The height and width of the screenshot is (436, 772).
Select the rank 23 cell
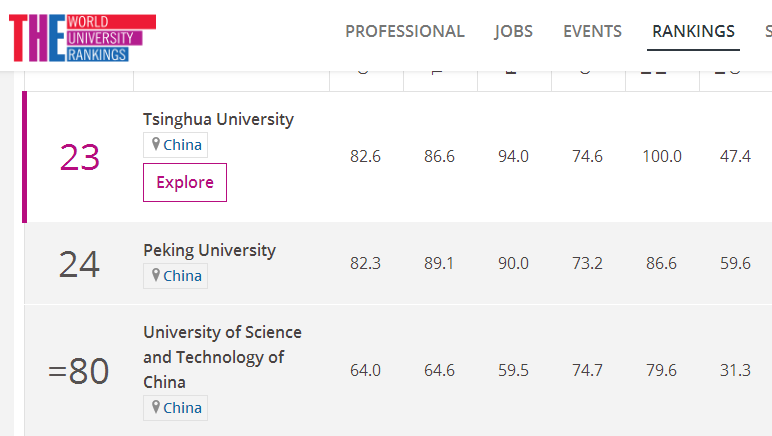pyautogui.click(x=79, y=157)
